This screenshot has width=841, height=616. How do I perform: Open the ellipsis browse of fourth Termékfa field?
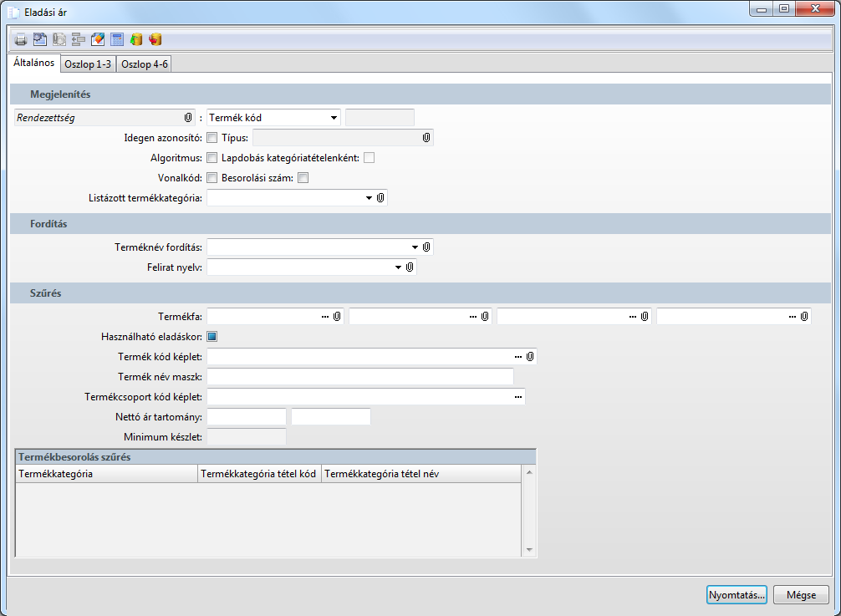793,317
